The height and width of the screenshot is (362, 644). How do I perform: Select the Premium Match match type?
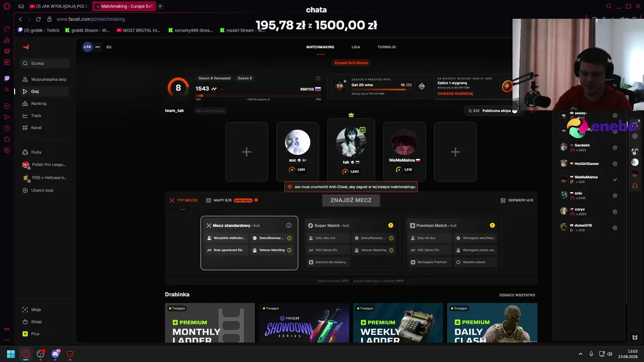pyautogui.click(x=452, y=243)
